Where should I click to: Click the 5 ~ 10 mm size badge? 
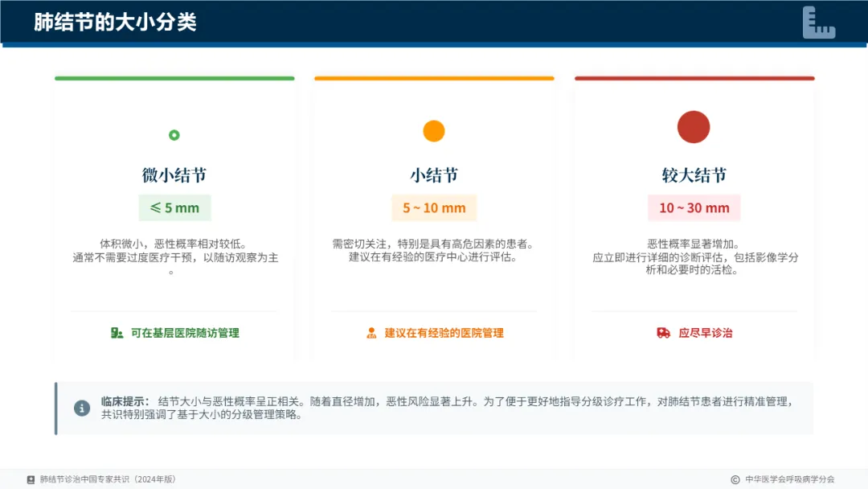pos(434,208)
